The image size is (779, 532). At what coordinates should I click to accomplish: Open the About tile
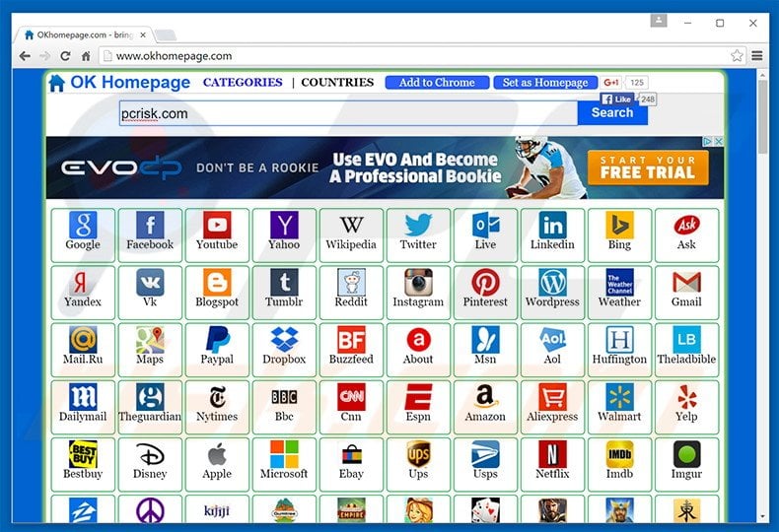coord(418,350)
